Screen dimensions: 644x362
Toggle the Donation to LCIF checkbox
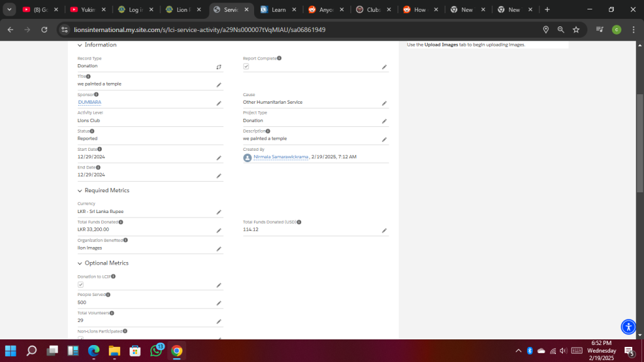tap(80, 285)
